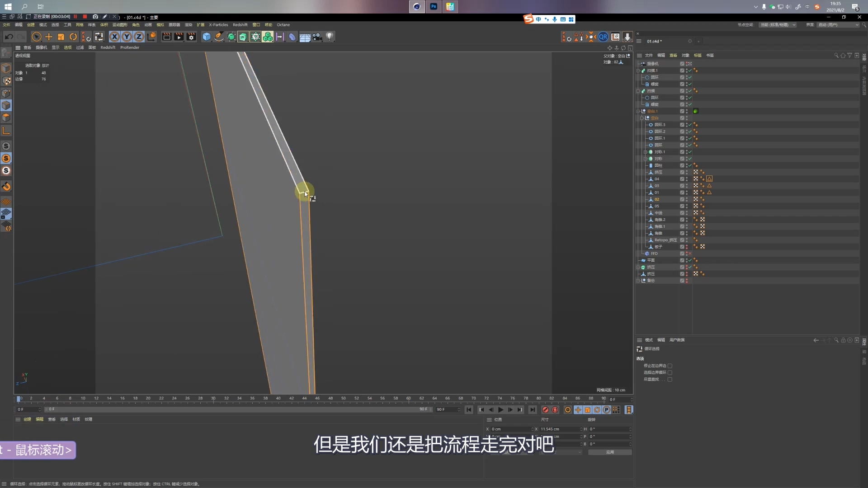Open the 运动图形 menu
Viewport: 868px width, 488px height.
click(120, 25)
